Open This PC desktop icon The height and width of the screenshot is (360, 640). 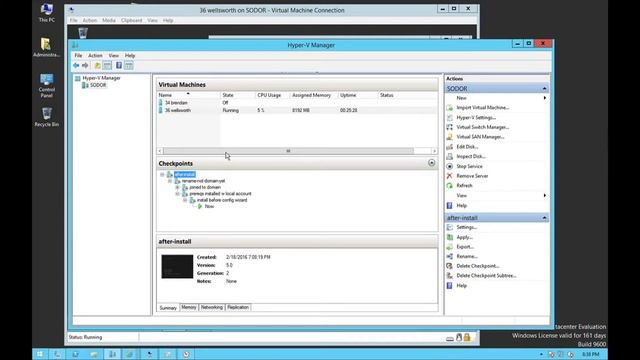pos(47,12)
